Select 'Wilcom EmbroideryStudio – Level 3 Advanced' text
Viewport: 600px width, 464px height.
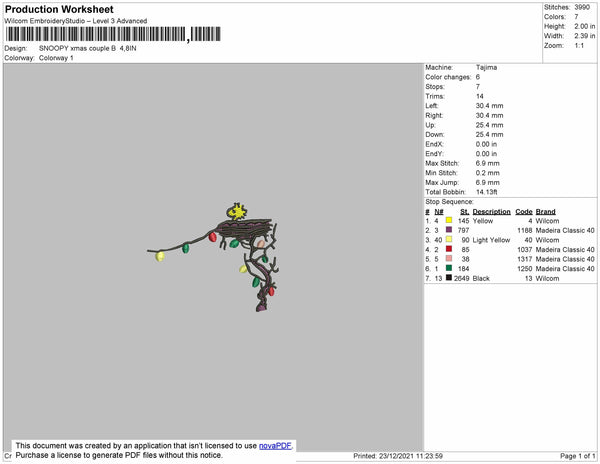[x=75, y=21]
